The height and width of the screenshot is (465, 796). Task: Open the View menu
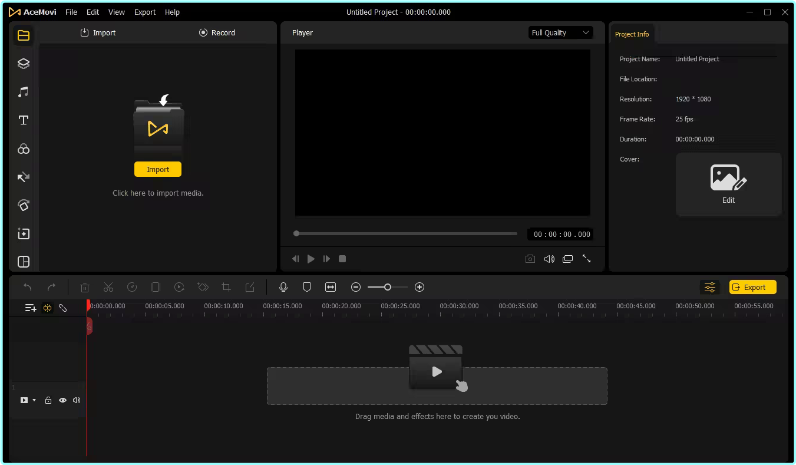(x=116, y=12)
